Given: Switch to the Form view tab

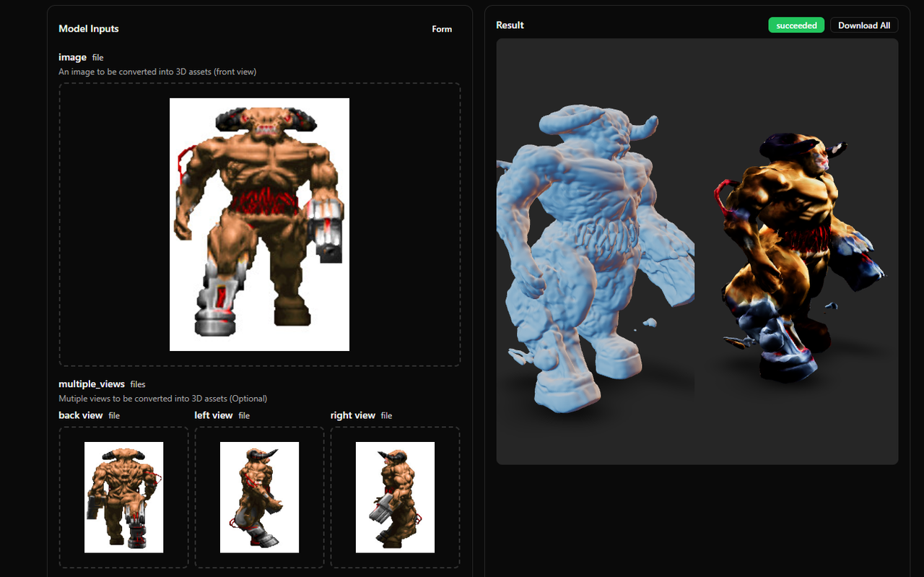Looking at the screenshot, I should 442,29.
